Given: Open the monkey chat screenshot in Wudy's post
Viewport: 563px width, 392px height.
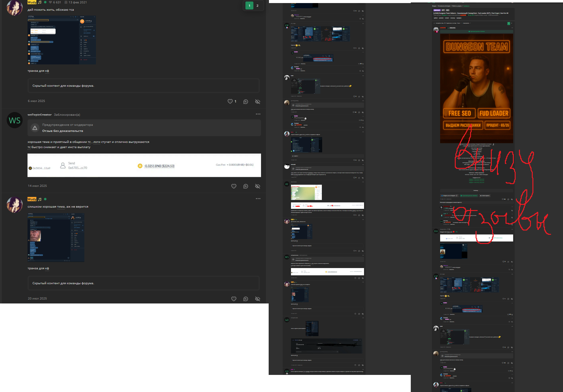Looking at the screenshot, I should 56,237.
